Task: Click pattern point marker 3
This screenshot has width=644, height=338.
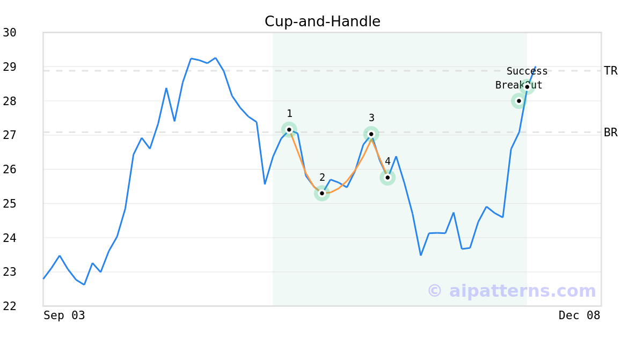Action: coord(371,134)
